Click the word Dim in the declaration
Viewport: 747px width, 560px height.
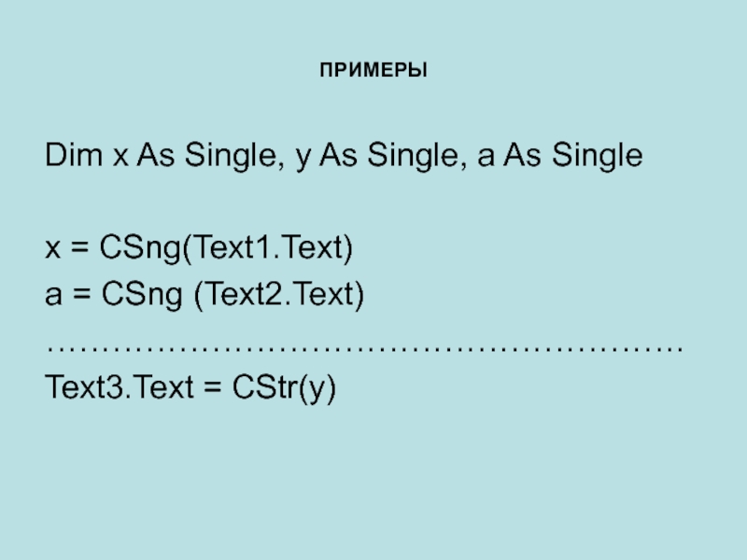click(x=75, y=154)
